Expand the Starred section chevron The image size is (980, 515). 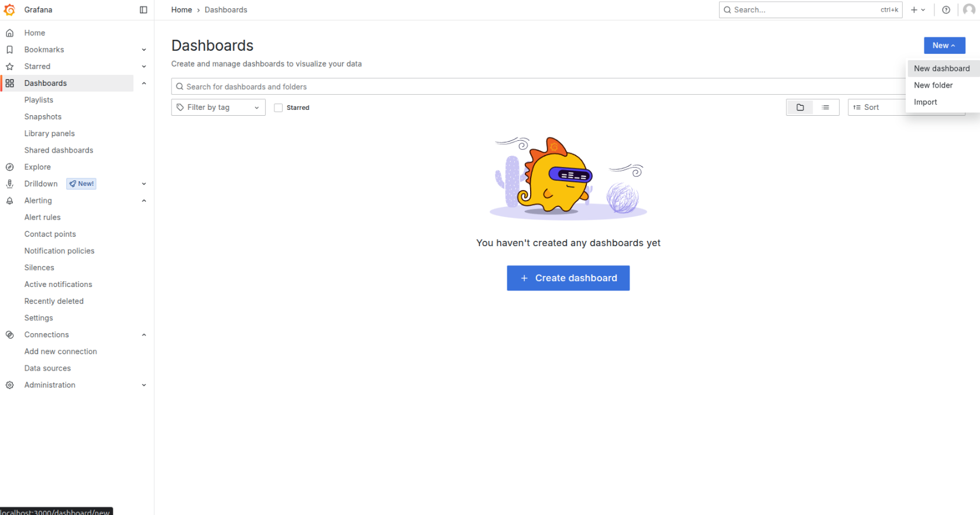point(144,67)
